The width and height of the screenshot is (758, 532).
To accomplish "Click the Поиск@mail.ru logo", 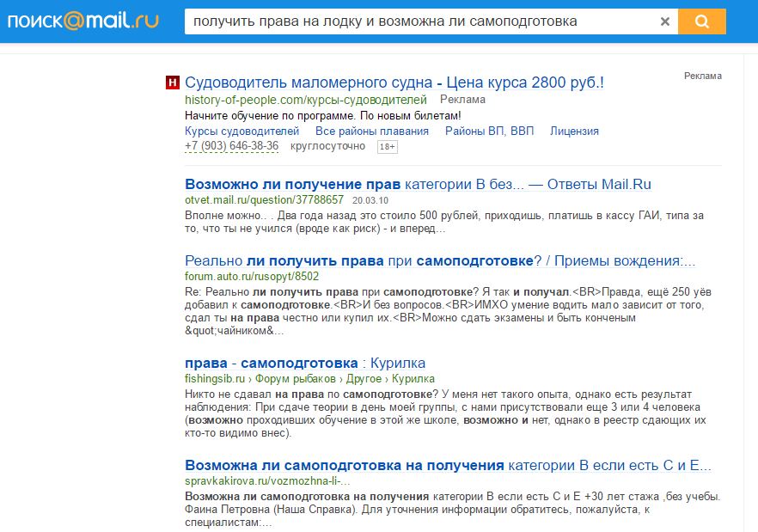I will pos(83,21).
